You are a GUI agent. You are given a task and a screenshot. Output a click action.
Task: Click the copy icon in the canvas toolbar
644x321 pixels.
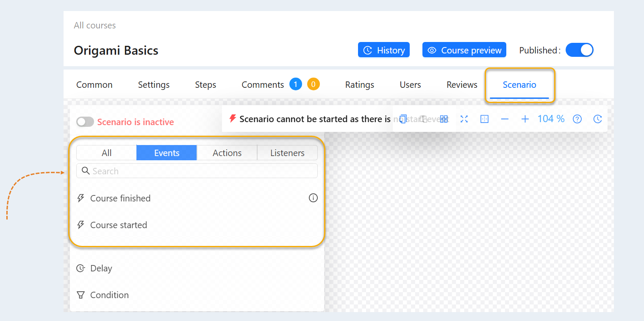click(403, 119)
